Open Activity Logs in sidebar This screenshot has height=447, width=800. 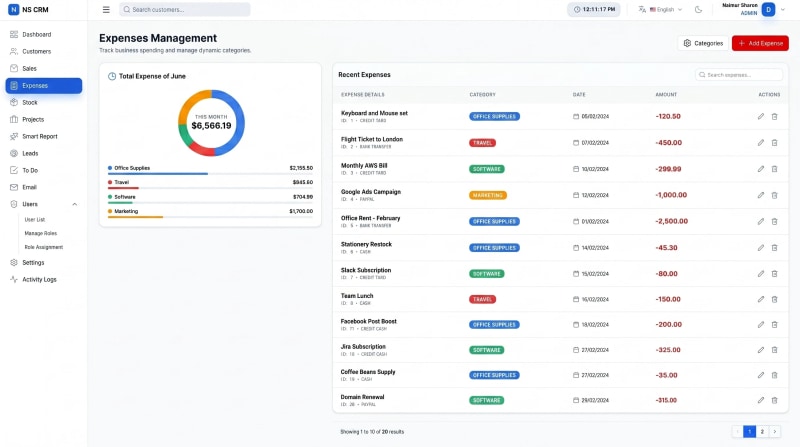pyautogui.click(x=43, y=280)
